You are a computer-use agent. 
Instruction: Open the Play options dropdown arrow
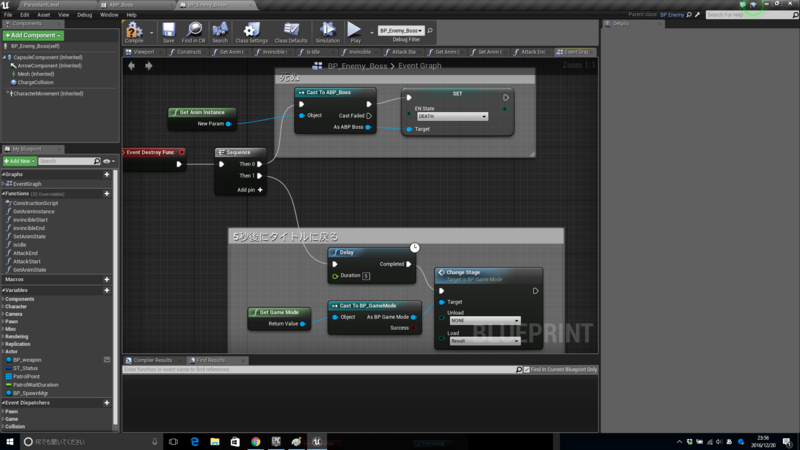click(x=371, y=33)
